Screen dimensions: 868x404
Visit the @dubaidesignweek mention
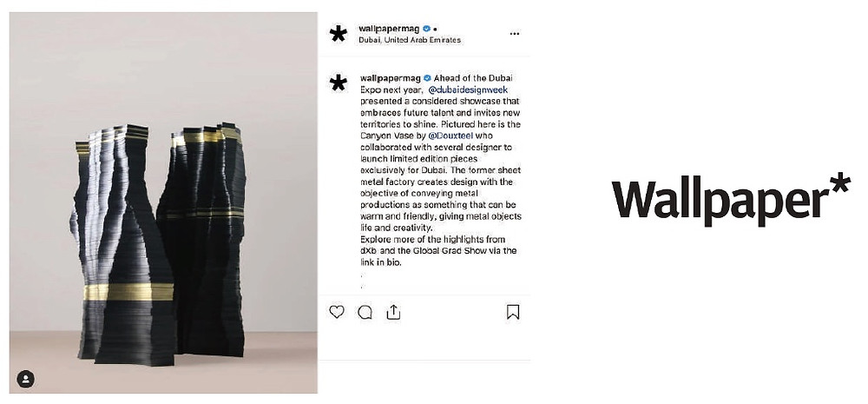point(469,89)
